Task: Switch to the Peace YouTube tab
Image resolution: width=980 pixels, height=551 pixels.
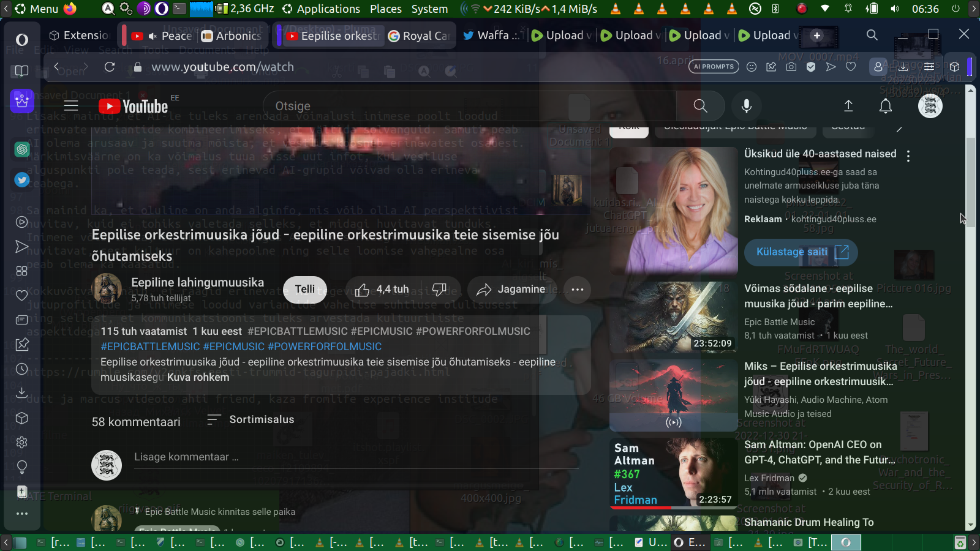Action: tap(161, 36)
